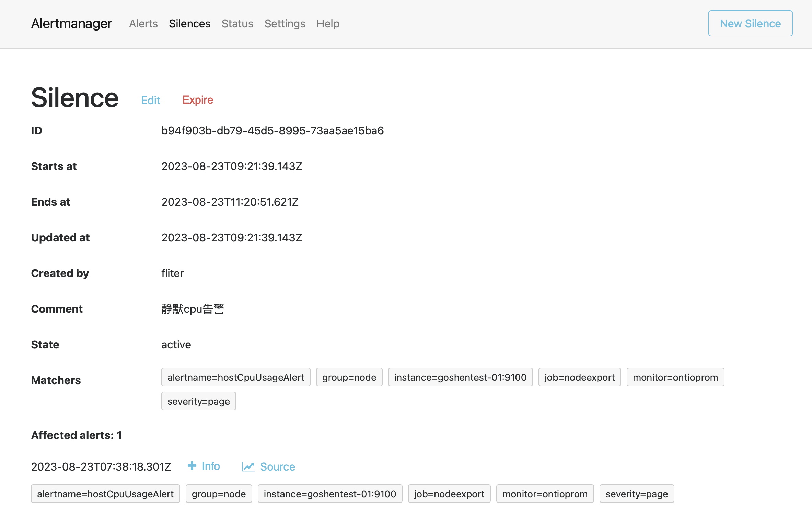Click the silence ID value text

(272, 131)
